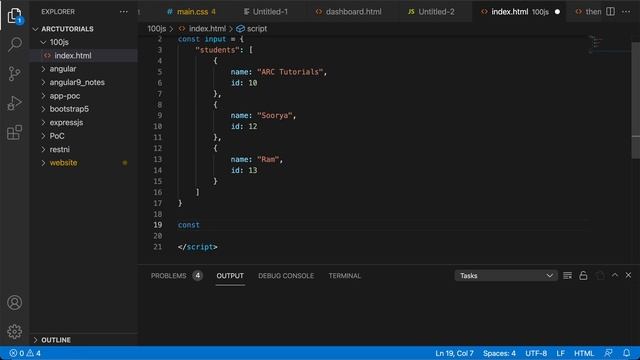Click the "ARC Tutorials" string in code
Screen dimensions: 640x360
click(x=290, y=72)
